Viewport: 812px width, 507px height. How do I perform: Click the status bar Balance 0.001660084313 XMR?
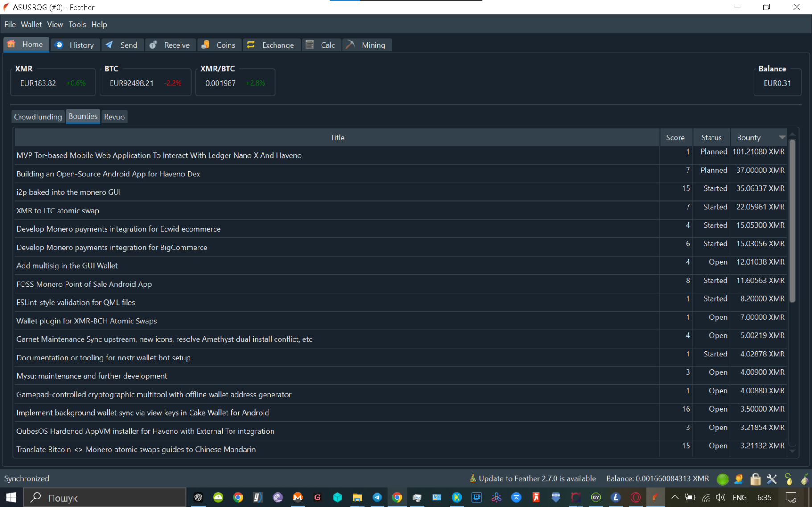pyautogui.click(x=657, y=478)
